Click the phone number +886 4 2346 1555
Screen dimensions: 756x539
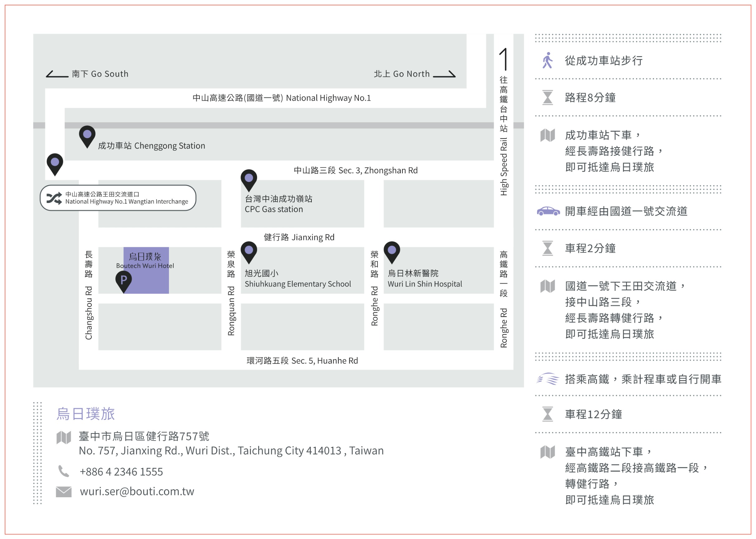(x=121, y=472)
